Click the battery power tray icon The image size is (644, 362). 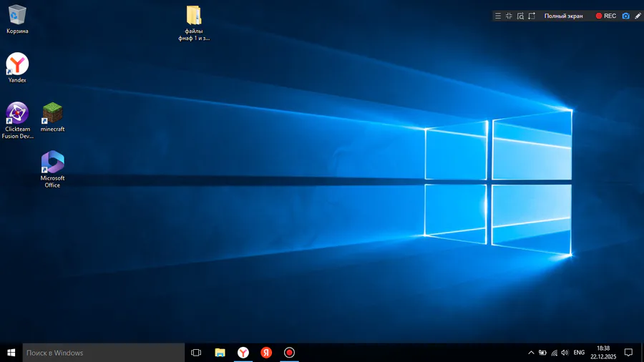click(x=542, y=353)
